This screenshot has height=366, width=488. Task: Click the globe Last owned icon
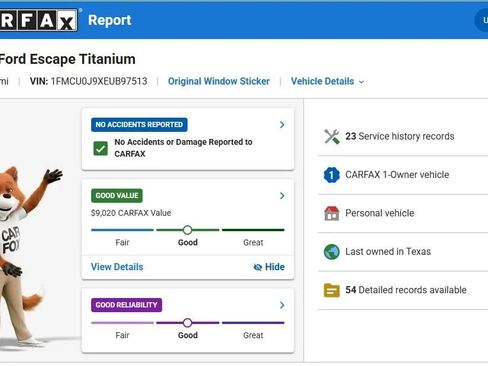[332, 252]
